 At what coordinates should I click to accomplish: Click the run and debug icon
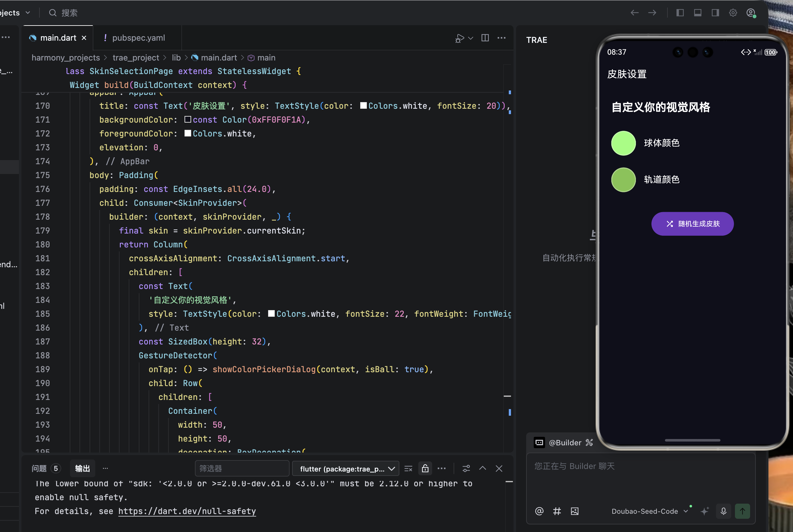[459, 38]
